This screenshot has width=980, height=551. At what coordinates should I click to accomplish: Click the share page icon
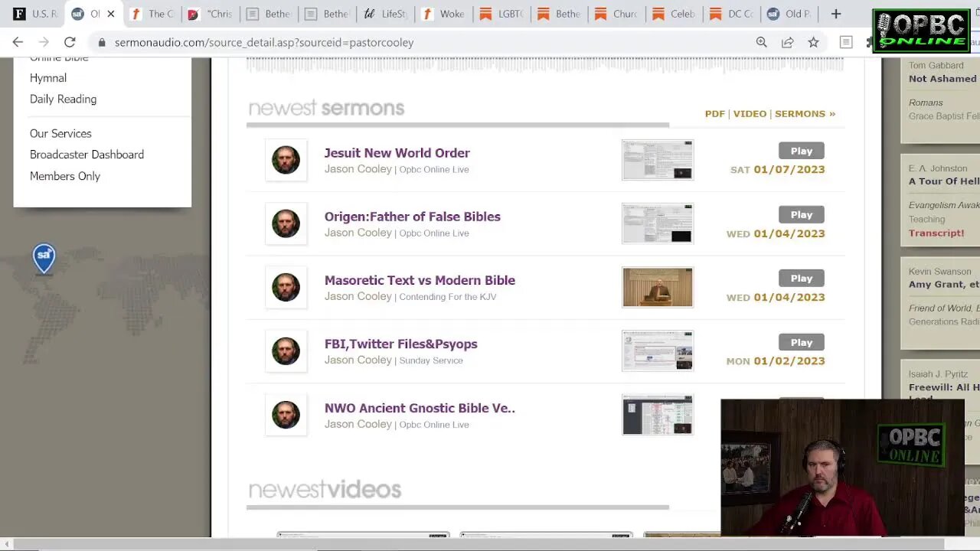(x=787, y=42)
